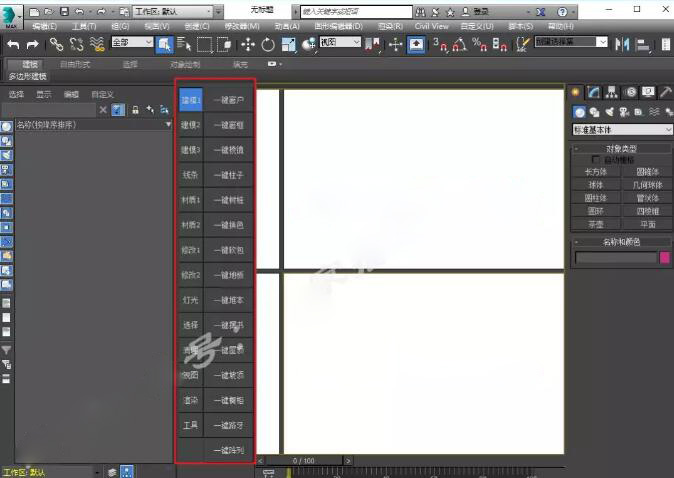Activate the Select Object tool
The image size is (674, 478).
coord(165,44)
